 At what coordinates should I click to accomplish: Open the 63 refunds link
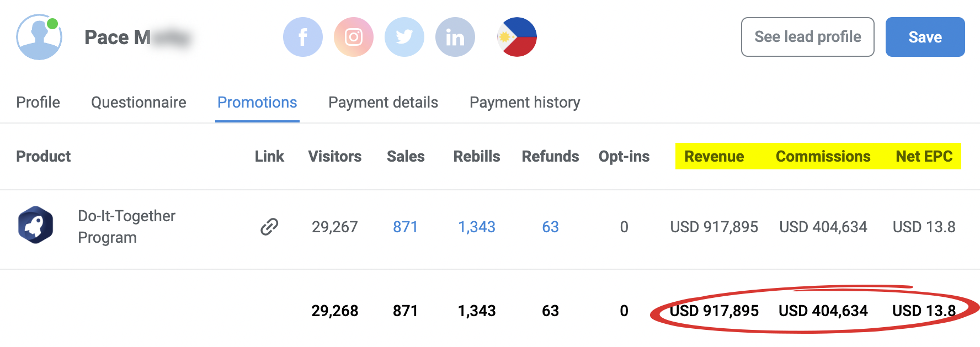pyautogui.click(x=550, y=227)
